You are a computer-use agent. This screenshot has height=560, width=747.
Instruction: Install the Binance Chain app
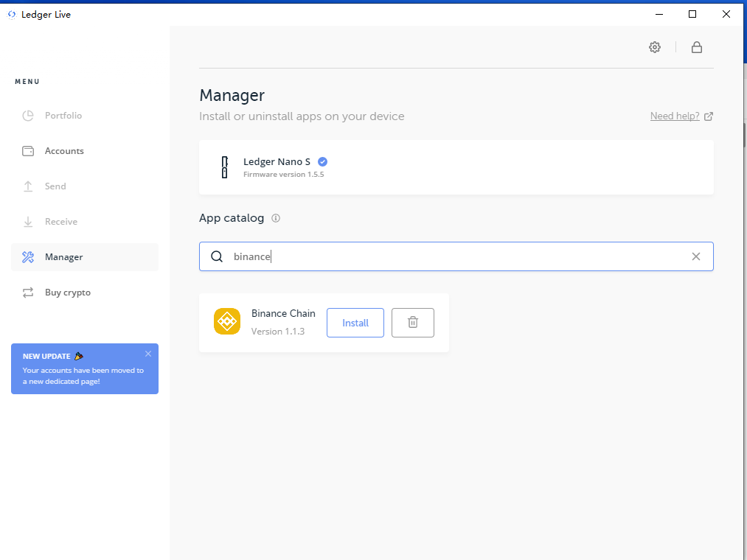coord(355,323)
